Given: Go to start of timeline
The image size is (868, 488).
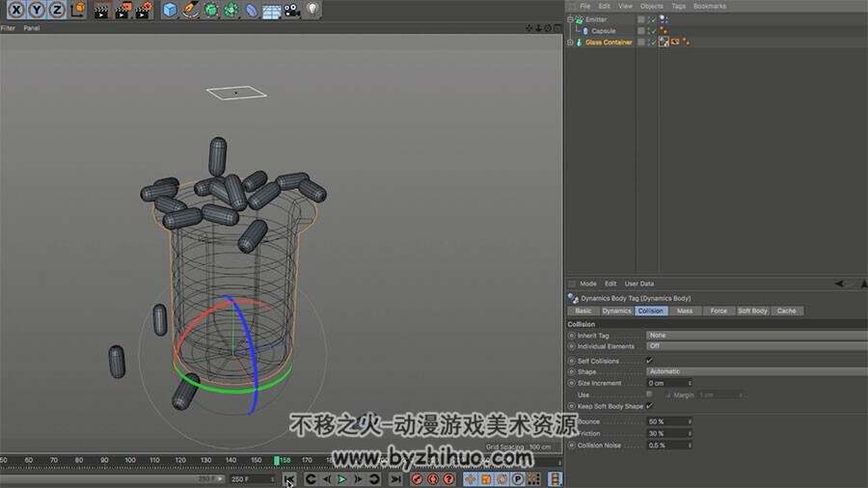Looking at the screenshot, I should click(x=289, y=479).
